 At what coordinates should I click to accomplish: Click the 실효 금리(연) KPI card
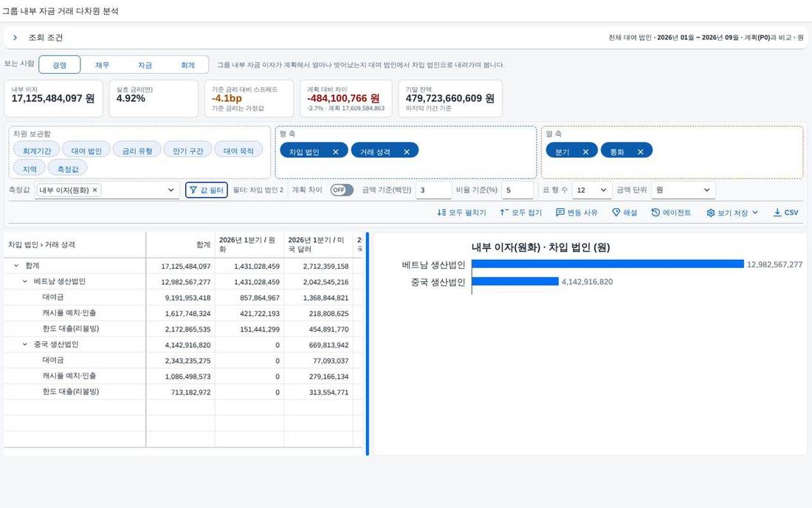click(154, 98)
